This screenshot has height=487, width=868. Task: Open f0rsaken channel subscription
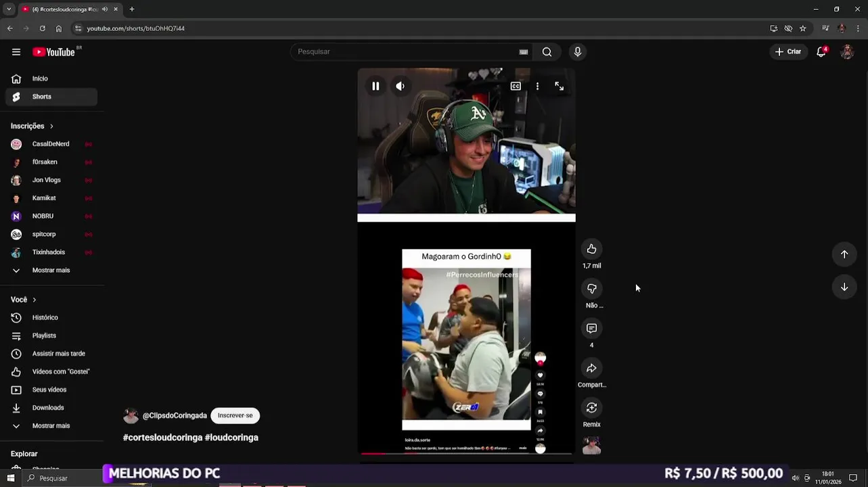[51, 162]
